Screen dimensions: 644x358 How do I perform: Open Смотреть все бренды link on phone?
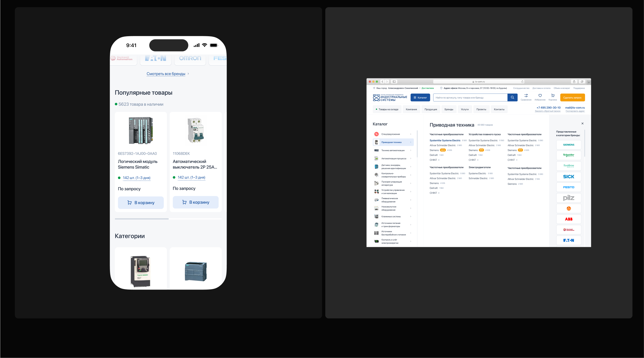[x=166, y=74]
